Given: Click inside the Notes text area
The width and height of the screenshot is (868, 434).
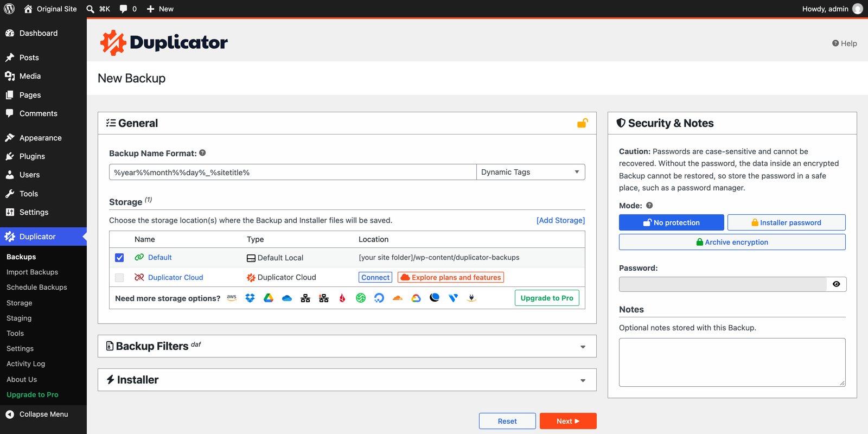Looking at the screenshot, I should click(732, 362).
